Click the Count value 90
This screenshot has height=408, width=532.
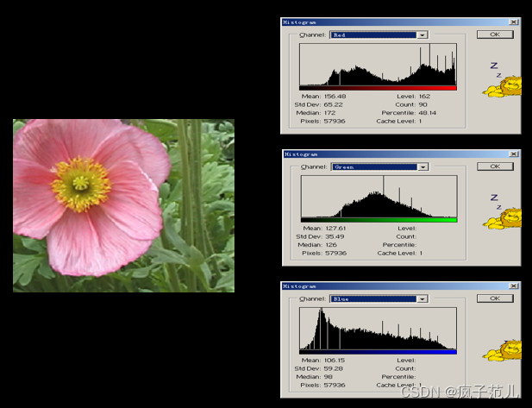(x=422, y=104)
